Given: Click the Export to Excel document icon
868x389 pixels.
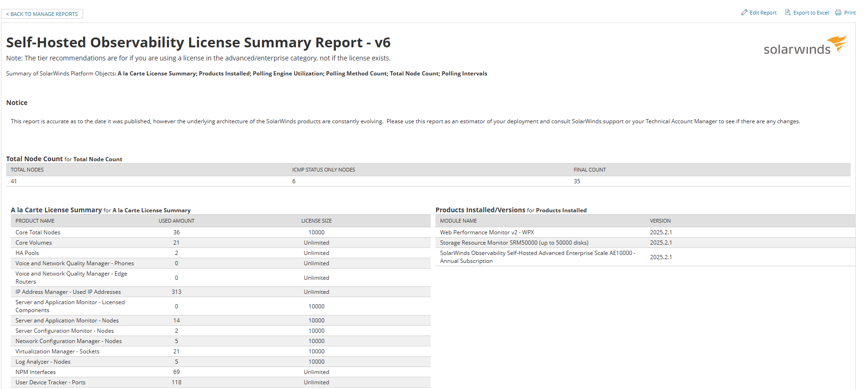Looking at the screenshot, I should pyautogui.click(x=788, y=12).
